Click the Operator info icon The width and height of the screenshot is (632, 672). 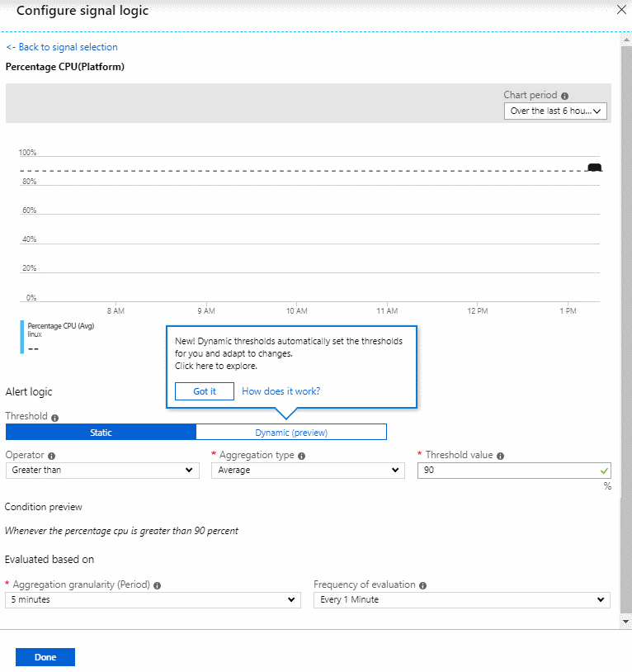52,456
